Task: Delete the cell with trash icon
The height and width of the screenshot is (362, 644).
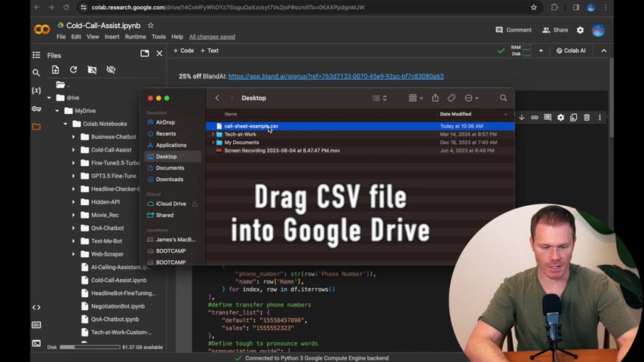Action: [587, 118]
